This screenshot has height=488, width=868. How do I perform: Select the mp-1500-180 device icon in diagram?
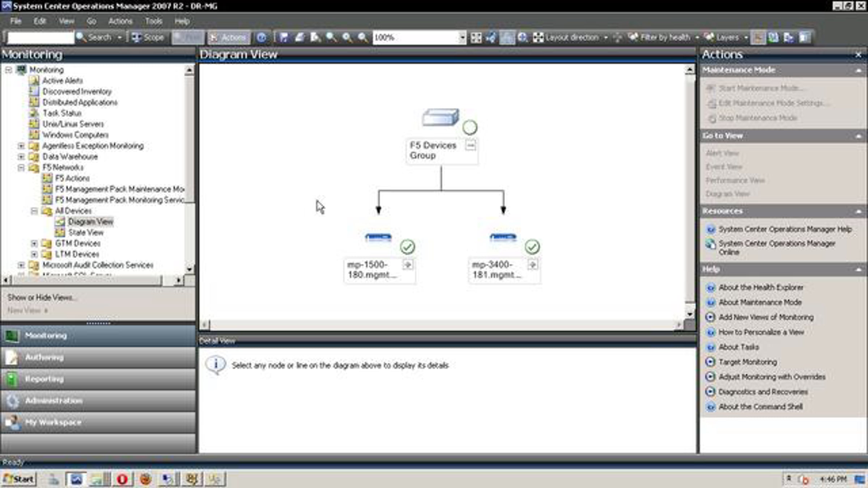[x=378, y=237]
